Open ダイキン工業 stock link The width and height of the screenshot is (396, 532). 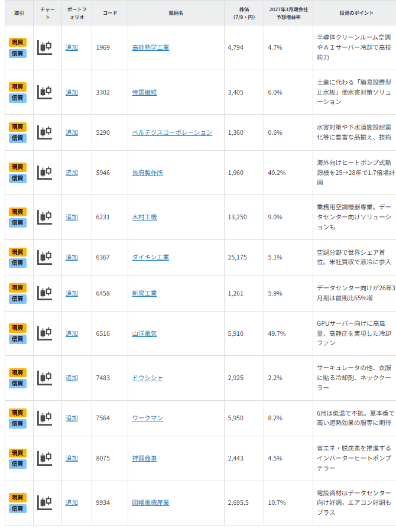[150, 258]
